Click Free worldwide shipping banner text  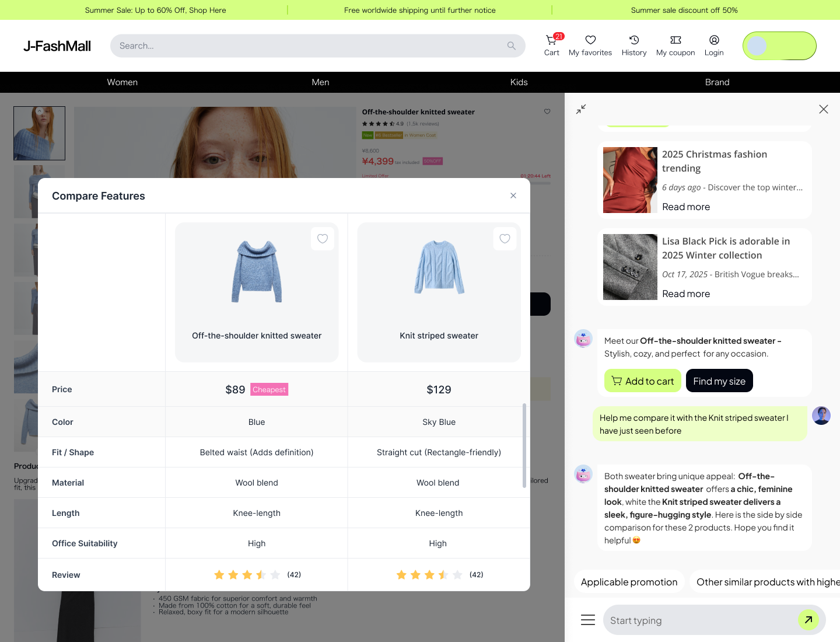pyautogui.click(x=420, y=10)
